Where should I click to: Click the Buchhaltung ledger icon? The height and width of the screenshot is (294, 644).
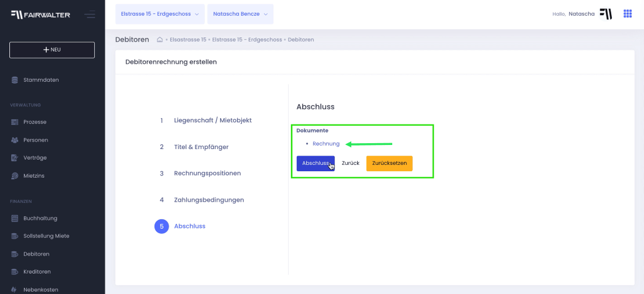tap(15, 218)
